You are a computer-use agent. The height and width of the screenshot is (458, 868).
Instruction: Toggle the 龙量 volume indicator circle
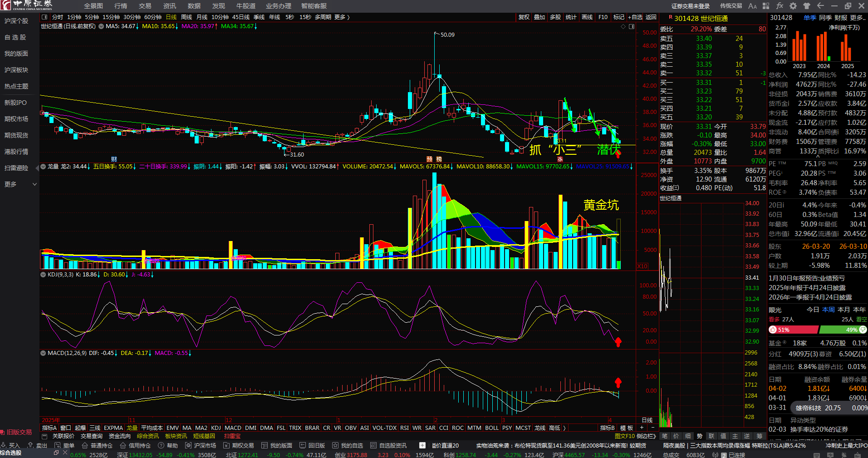tap(43, 167)
